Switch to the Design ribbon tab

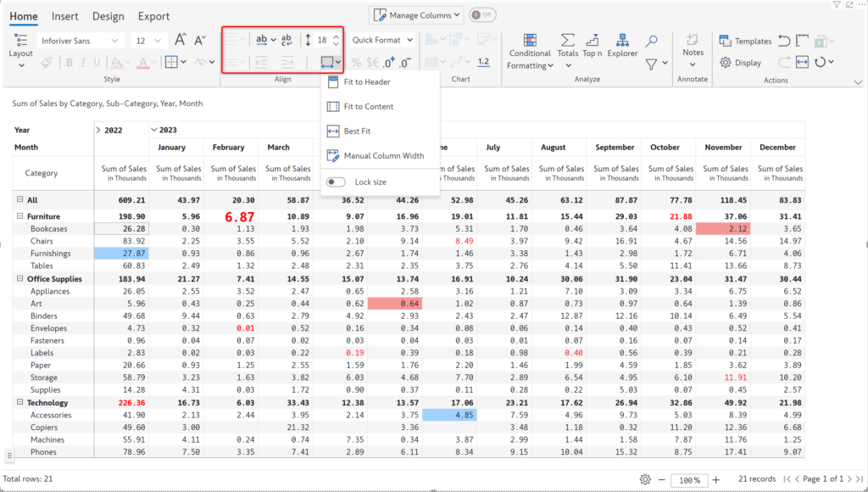107,15
